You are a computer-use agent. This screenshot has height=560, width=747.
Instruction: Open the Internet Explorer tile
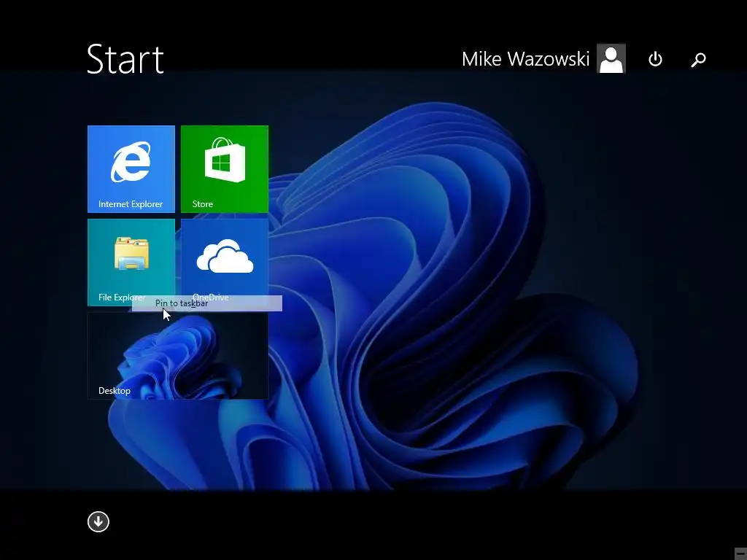point(131,168)
